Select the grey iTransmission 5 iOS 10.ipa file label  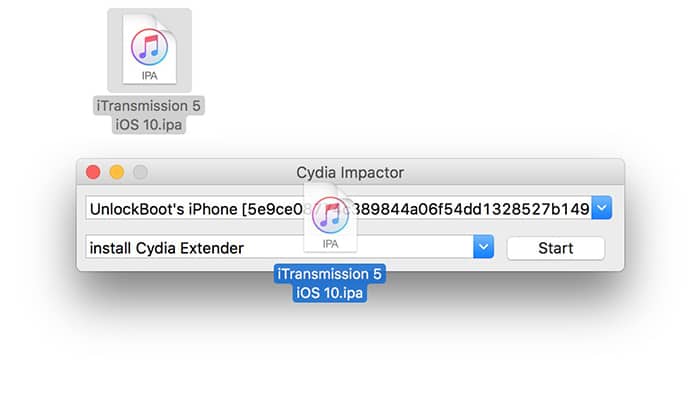coord(149,115)
